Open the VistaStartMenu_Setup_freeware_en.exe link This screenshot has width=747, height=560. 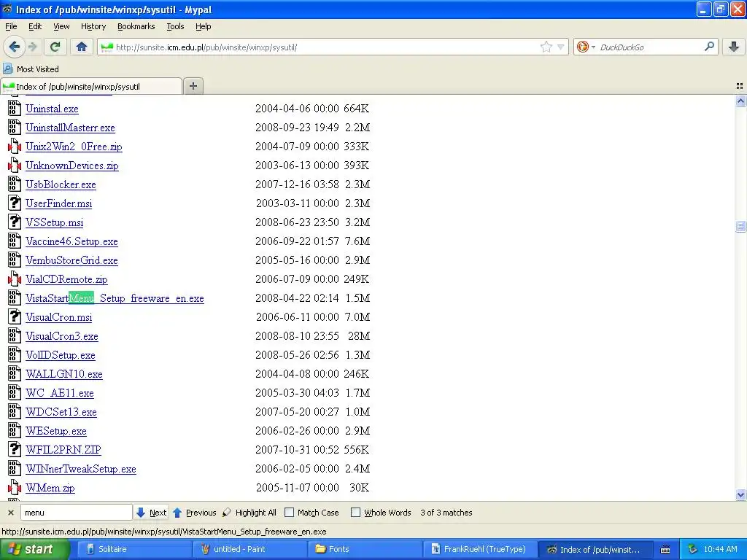coord(115,298)
